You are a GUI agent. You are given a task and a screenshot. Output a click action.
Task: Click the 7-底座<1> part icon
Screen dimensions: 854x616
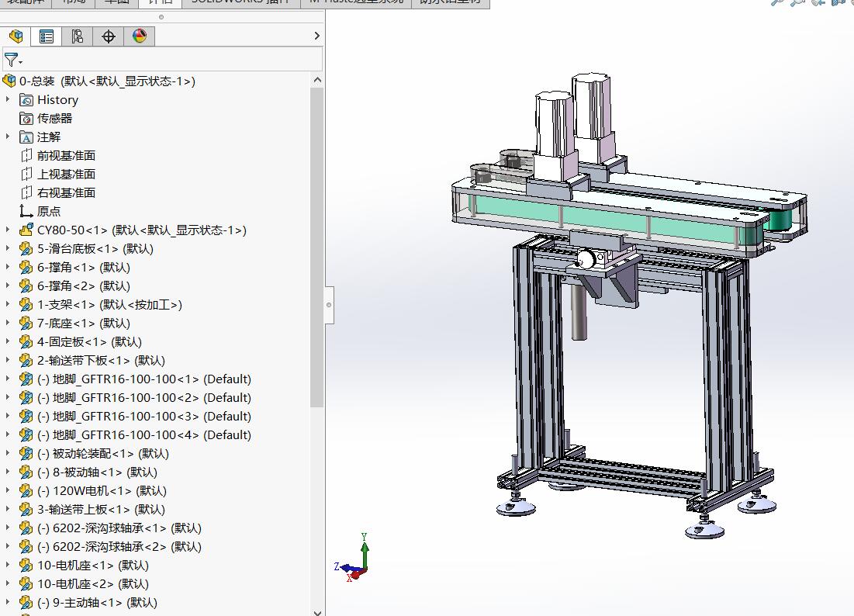point(26,324)
